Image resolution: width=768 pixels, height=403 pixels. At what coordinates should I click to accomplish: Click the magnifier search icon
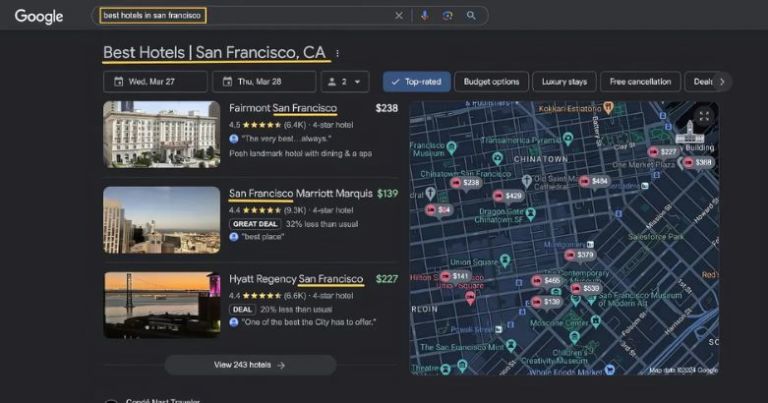[x=471, y=16]
